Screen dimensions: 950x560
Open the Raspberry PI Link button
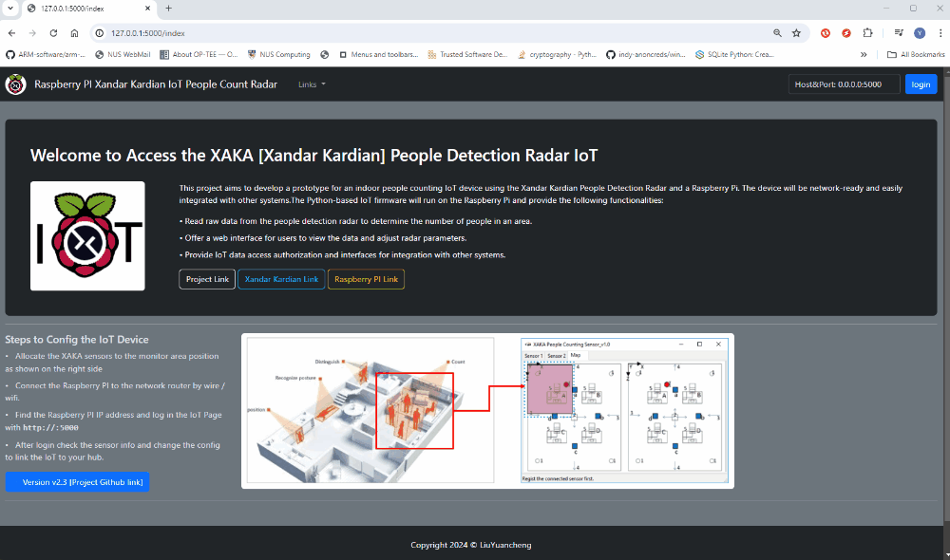pos(366,279)
